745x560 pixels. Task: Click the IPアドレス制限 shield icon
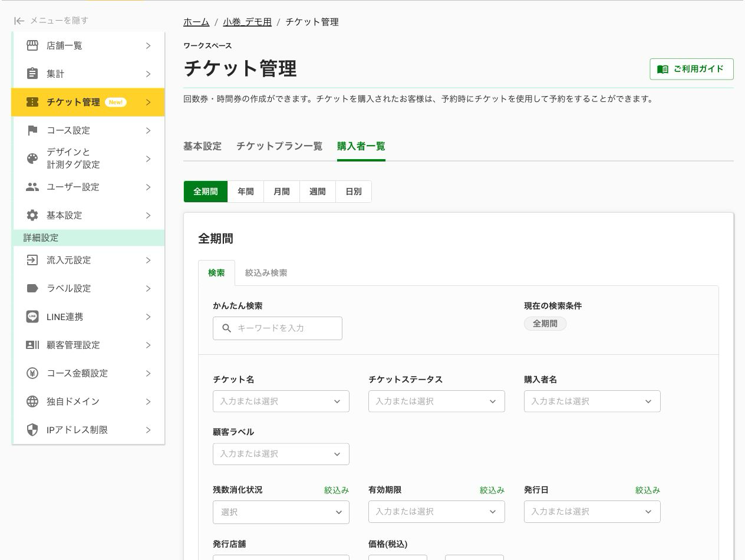pyautogui.click(x=32, y=430)
